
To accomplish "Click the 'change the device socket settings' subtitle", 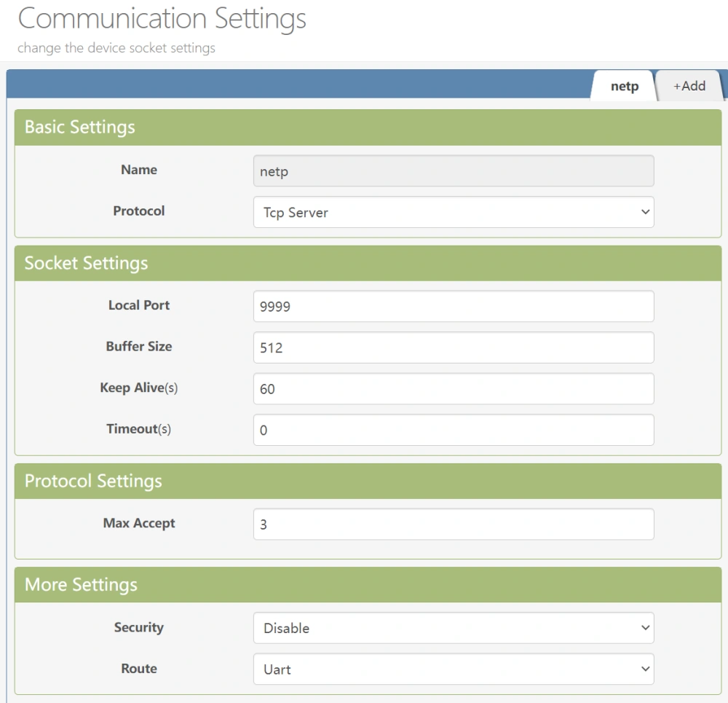I will [116, 48].
